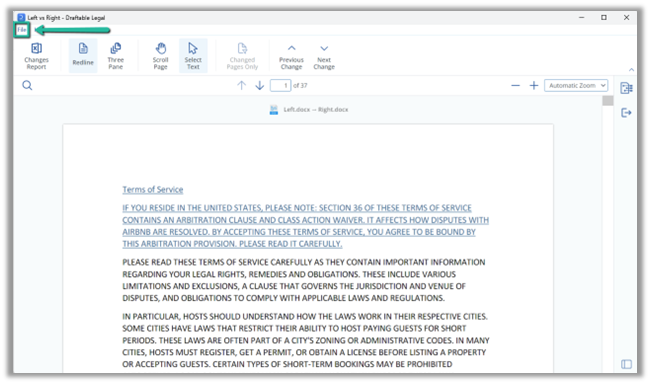
Task: Click the export icon in right sidebar
Action: (x=626, y=112)
